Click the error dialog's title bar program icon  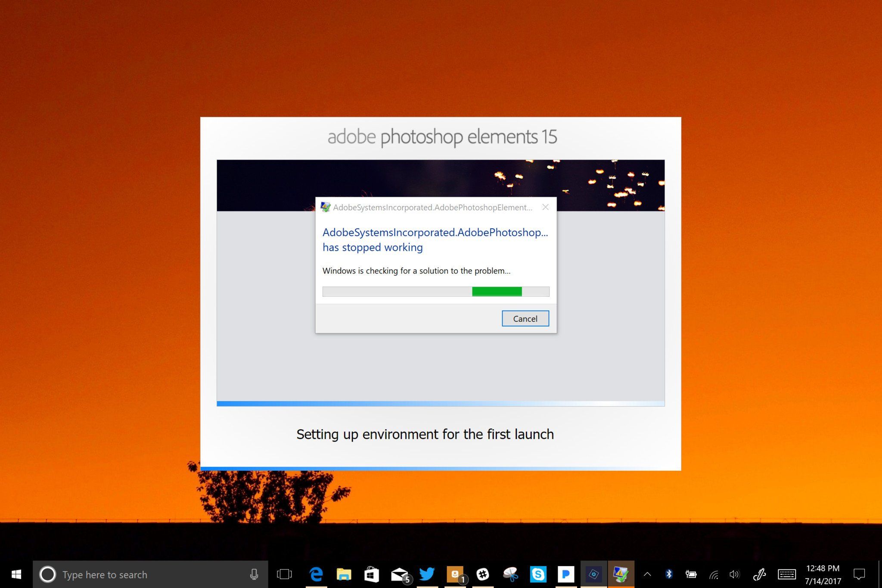coord(326,207)
